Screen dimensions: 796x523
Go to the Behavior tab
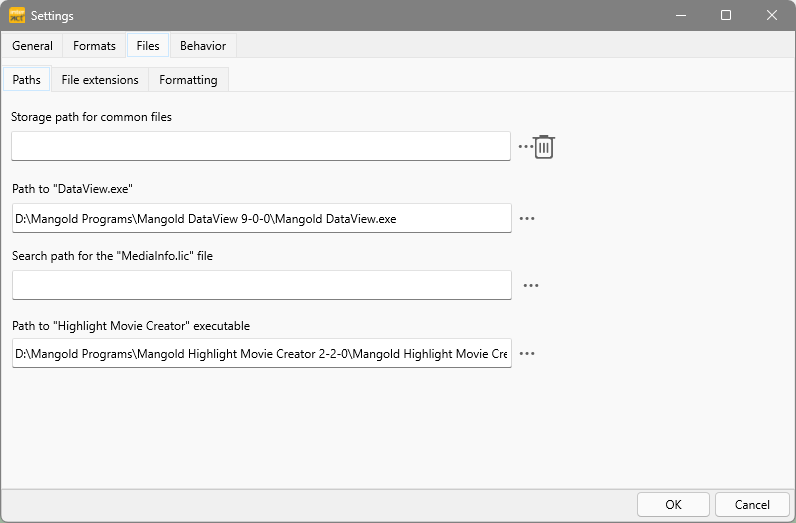(x=203, y=46)
